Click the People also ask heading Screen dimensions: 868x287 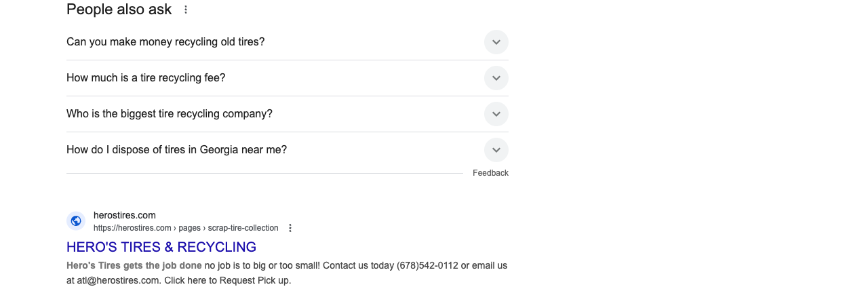point(119,9)
